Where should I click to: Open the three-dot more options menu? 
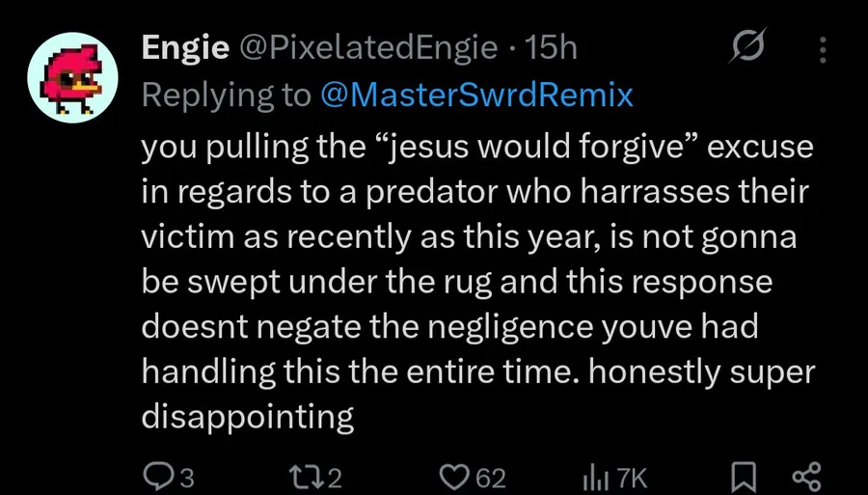(x=822, y=48)
